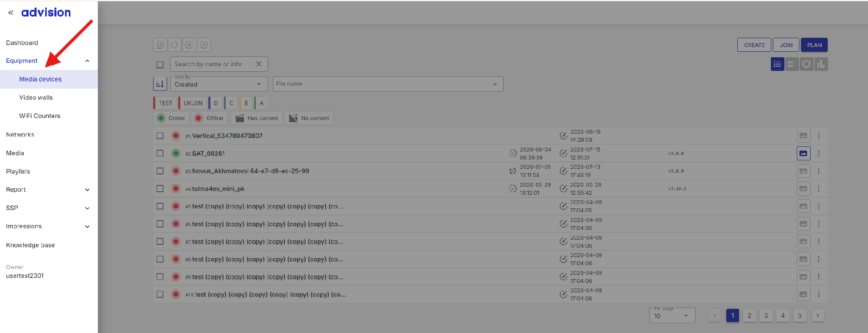Open screenshot icon for Vertical_534789473807

[x=804, y=136]
